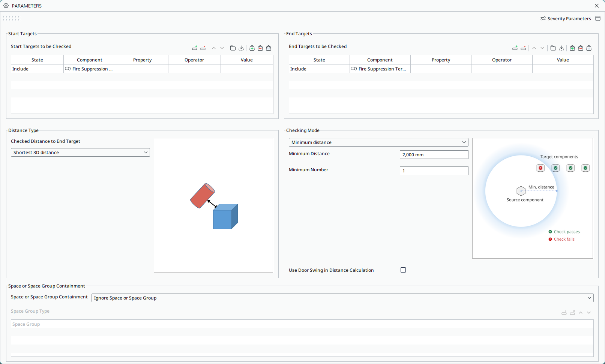Viewport: 605px width, 364px height.
Task: Close the Parameters dialog
Action: (597, 6)
